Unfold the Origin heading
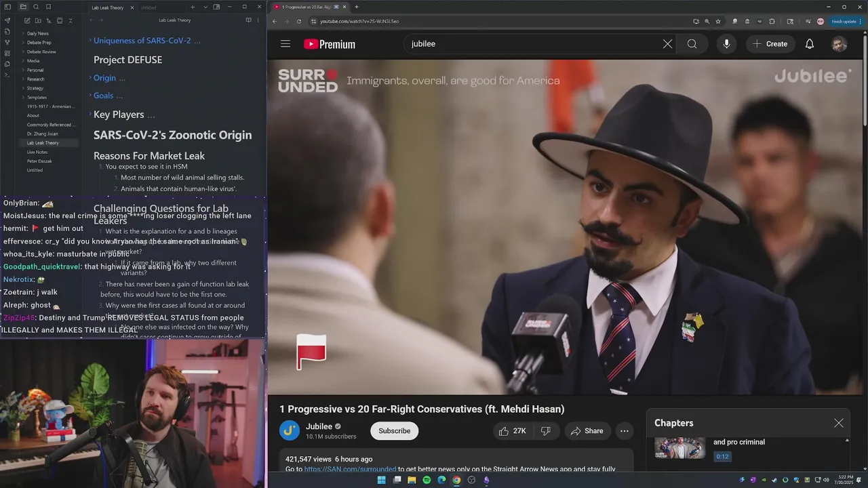868x488 pixels. click(x=90, y=78)
